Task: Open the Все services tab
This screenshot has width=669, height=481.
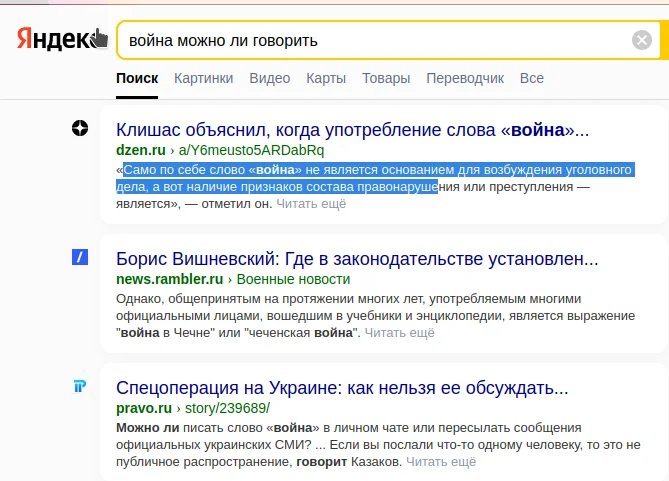Action: [532, 79]
